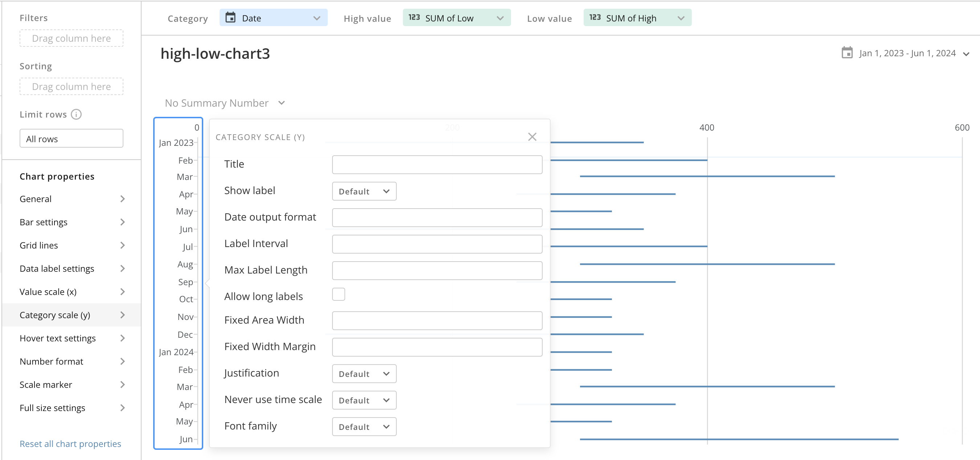Open Scale marker via its chevron arrow
This screenshot has width=980, height=460.
[123, 384]
